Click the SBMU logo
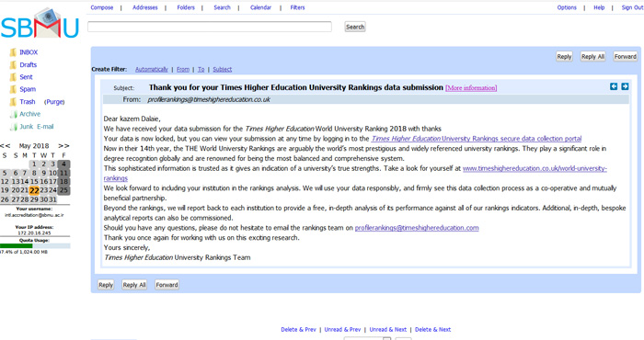Viewport: 644px width, 340px height. pyautogui.click(x=40, y=24)
